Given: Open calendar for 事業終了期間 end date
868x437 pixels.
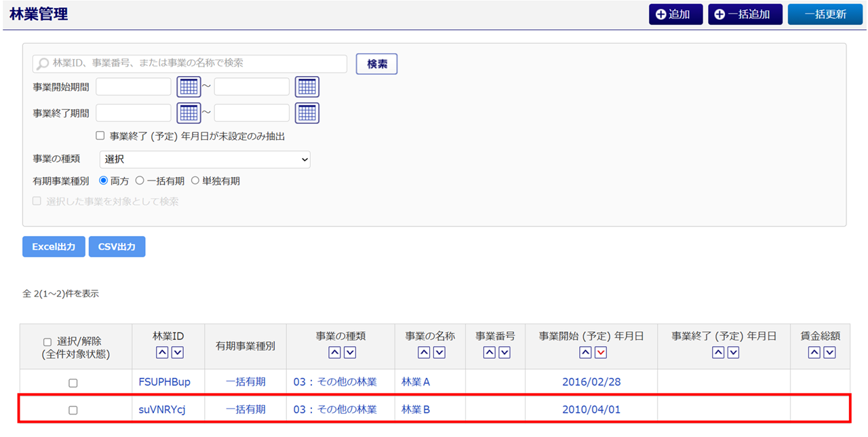Looking at the screenshot, I should click(307, 113).
